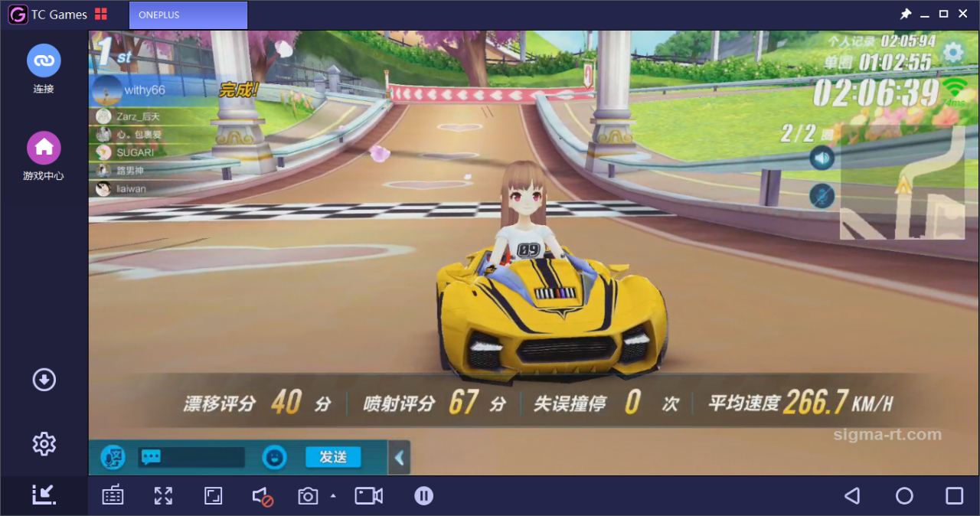Take a screenshot with the camera icon
The height and width of the screenshot is (516, 980).
[x=308, y=496]
